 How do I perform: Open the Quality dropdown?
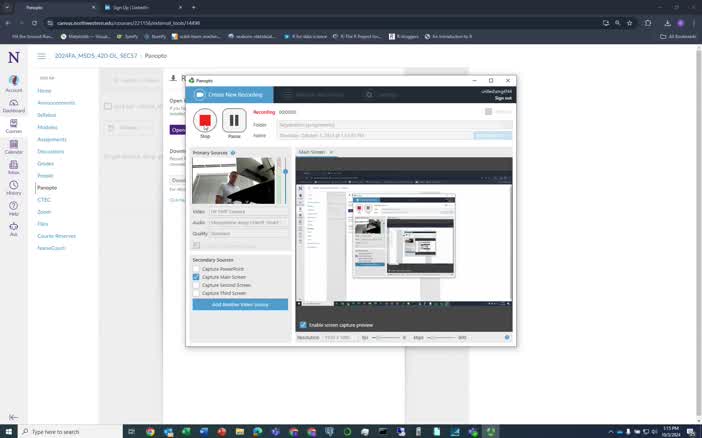248,234
